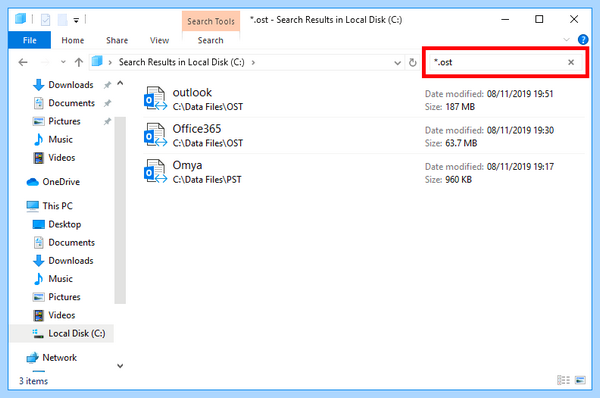Screen dimensions: 600x398
Task: Open recent locations dropdown arrow
Action: [63, 62]
